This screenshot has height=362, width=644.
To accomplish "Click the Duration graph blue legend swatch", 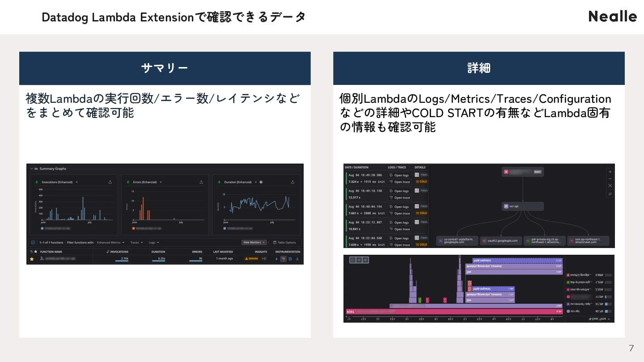I will pos(224,228).
